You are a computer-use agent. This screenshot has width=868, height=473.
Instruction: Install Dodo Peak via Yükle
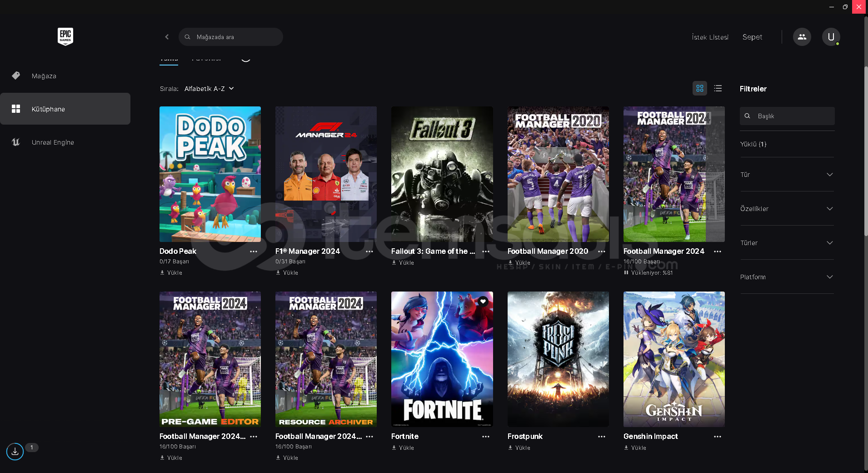click(171, 273)
